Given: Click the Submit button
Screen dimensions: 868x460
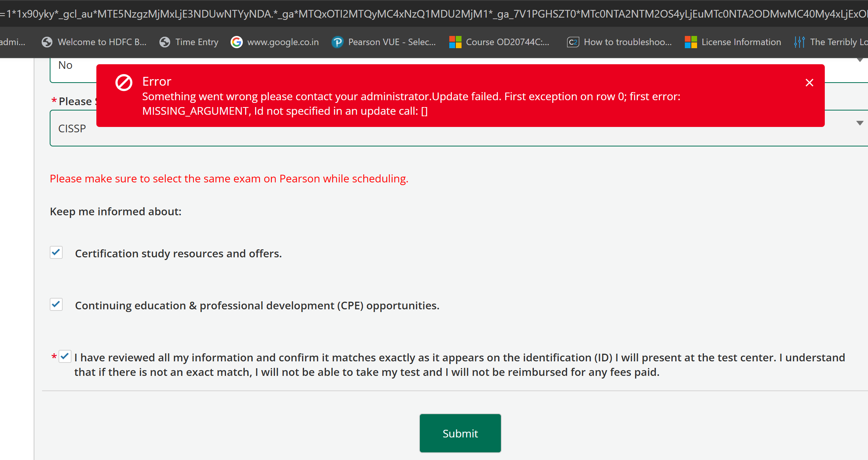Looking at the screenshot, I should 460,433.
